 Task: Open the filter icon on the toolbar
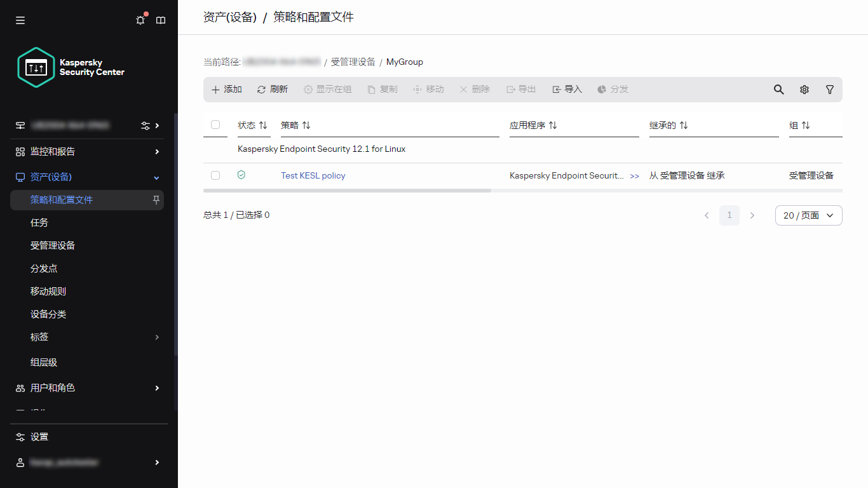[830, 90]
